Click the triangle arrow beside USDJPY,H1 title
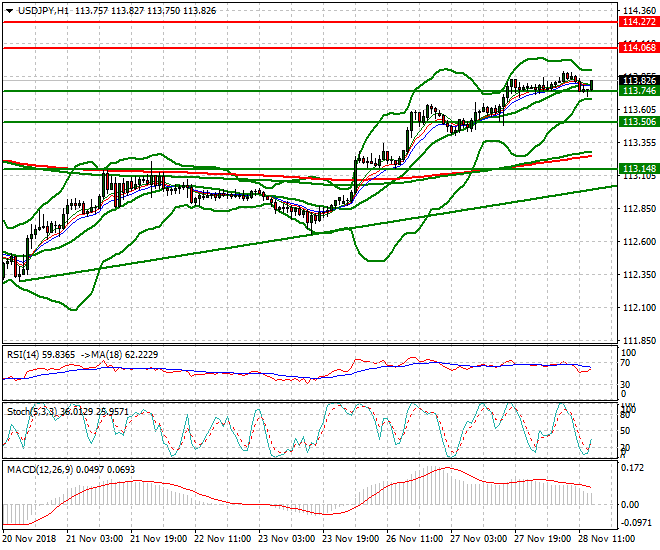The height and width of the screenshot is (550, 660). pyautogui.click(x=9, y=11)
